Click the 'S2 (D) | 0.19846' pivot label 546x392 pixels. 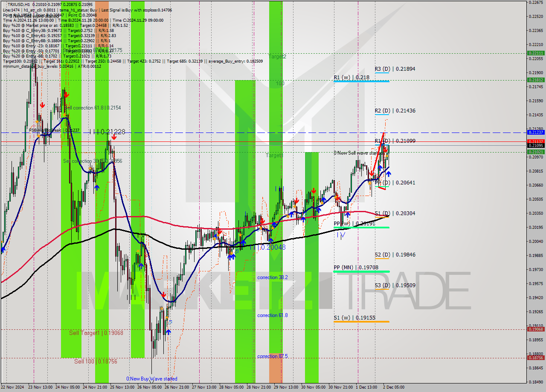[395, 254]
